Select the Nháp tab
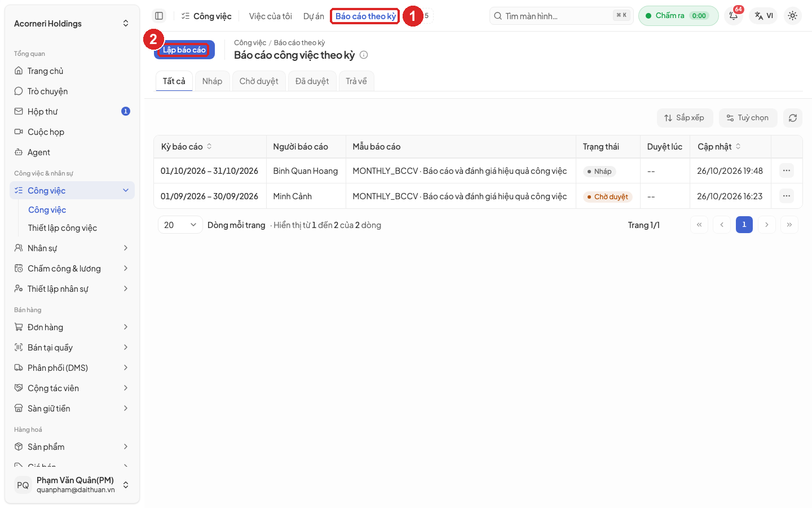 [x=212, y=81]
